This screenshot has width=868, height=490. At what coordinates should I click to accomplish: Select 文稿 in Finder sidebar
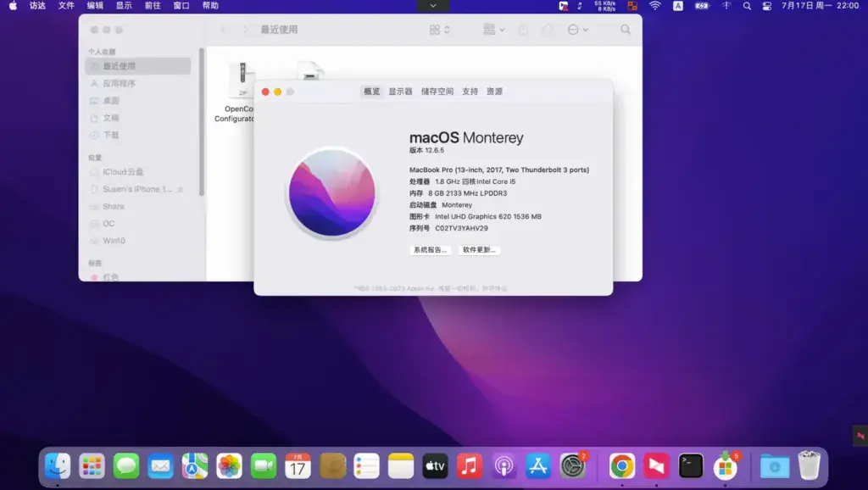click(x=138, y=117)
